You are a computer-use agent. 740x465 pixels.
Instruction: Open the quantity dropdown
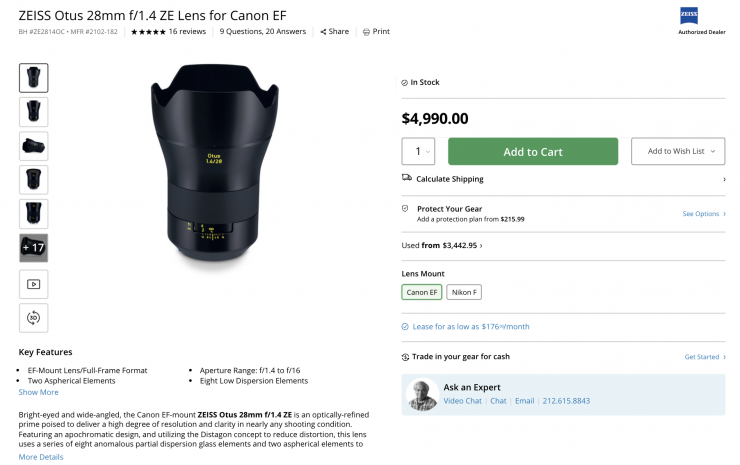(418, 152)
